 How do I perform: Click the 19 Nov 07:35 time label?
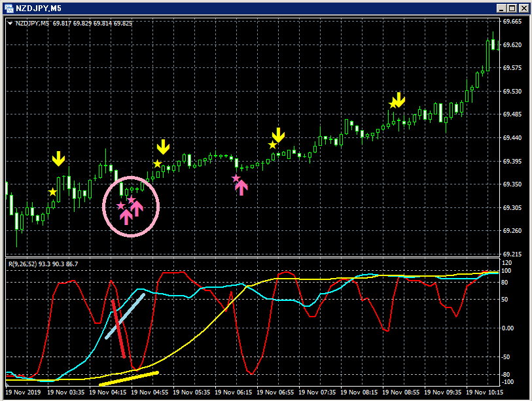pos(317,392)
